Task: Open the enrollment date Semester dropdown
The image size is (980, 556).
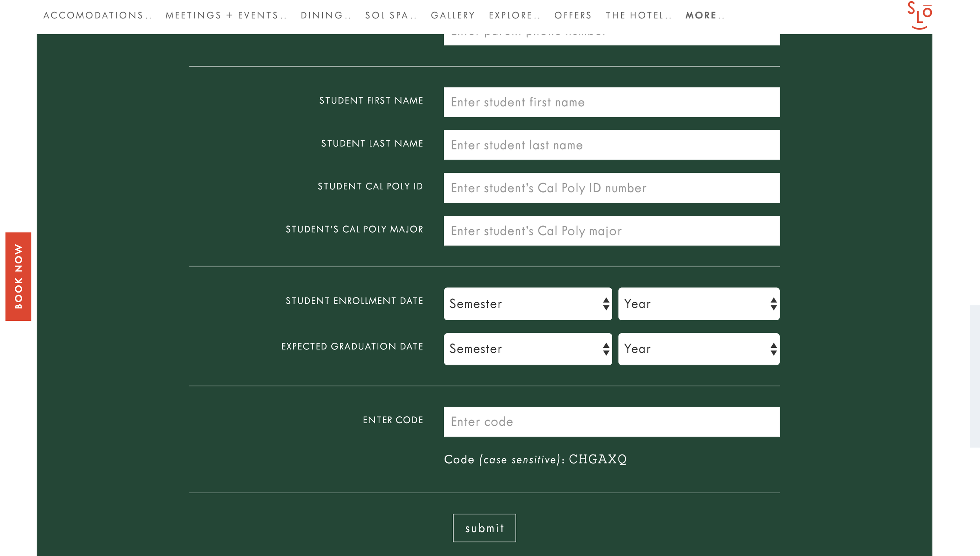Action: click(x=528, y=304)
